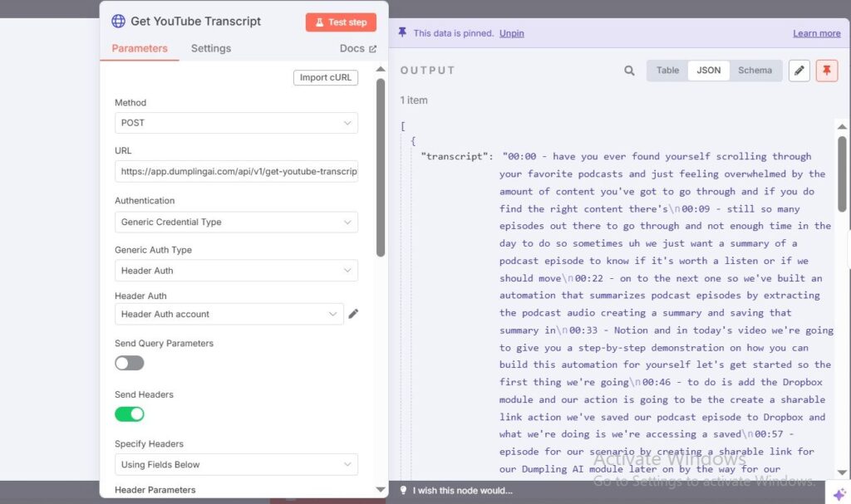Click the output panel scroll-up arrow
This screenshot has width=851, height=504.
(x=842, y=126)
